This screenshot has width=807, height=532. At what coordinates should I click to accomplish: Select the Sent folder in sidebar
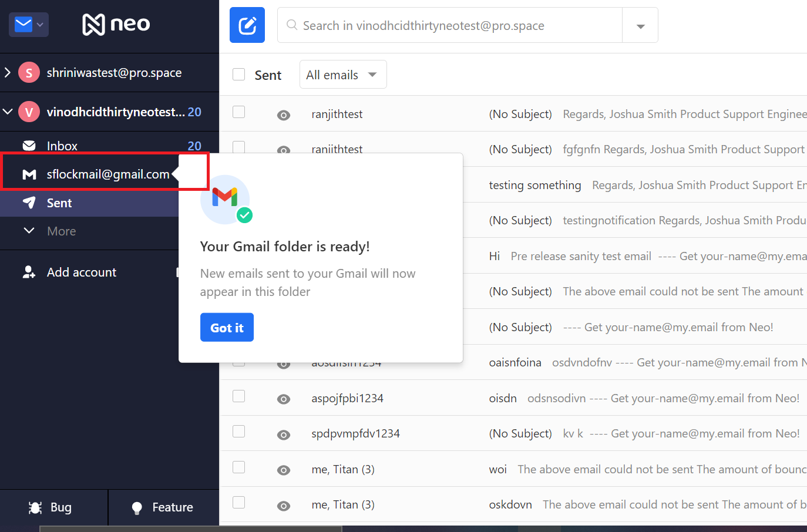coord(89,203)
